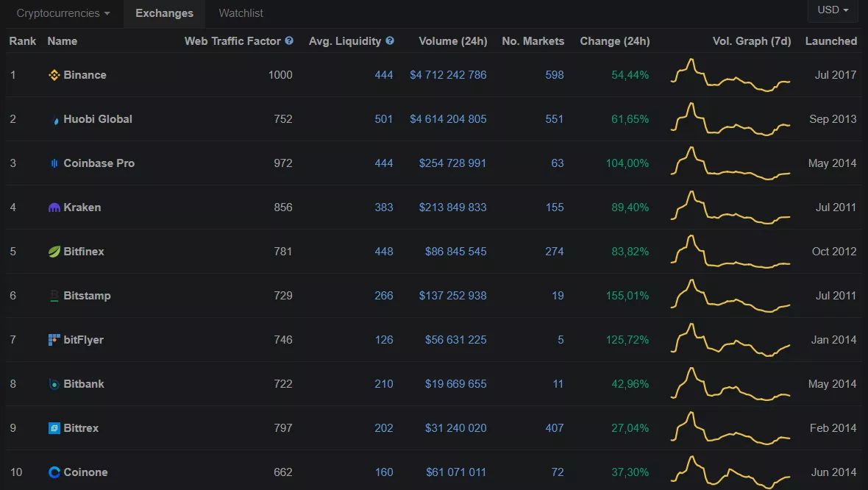Click Kraken's 7-day volume graph

(x=728, y=207)
